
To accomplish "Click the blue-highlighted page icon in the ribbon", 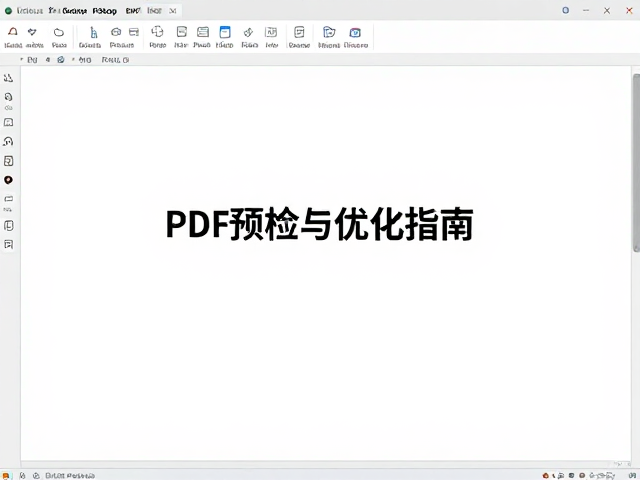I will pyautogui.click(x=224, y=32).
